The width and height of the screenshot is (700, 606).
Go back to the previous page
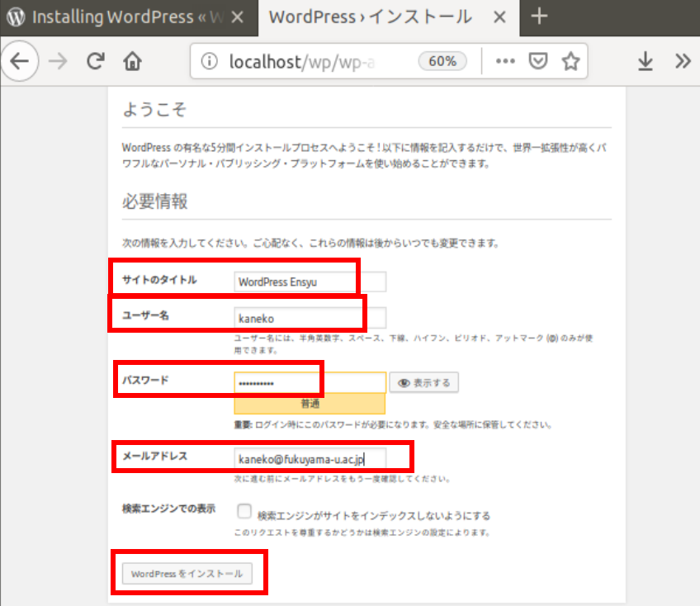pos(20,61)
